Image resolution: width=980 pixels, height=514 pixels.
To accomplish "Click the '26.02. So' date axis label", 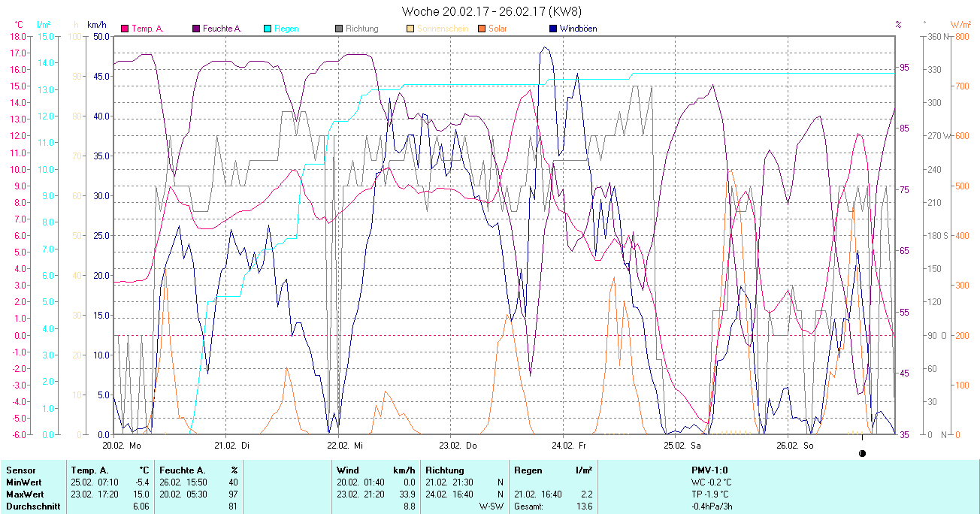I will (794, 445).
